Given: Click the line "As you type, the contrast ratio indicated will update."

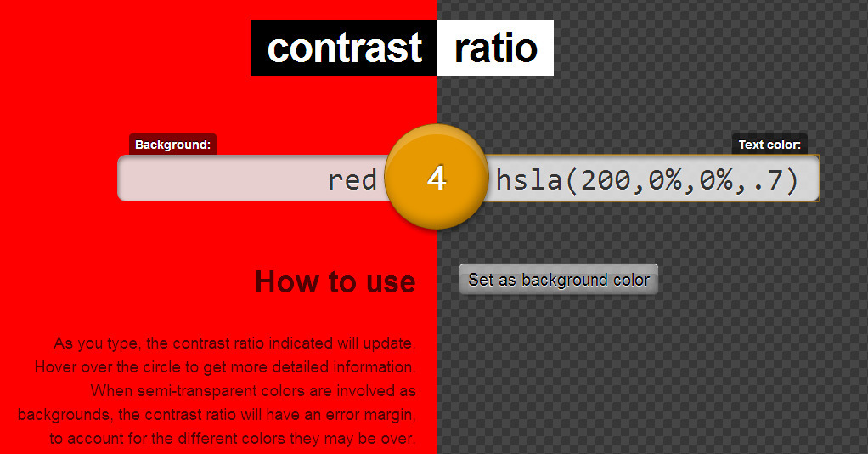Looking at the screenshot, I should 234,343.
